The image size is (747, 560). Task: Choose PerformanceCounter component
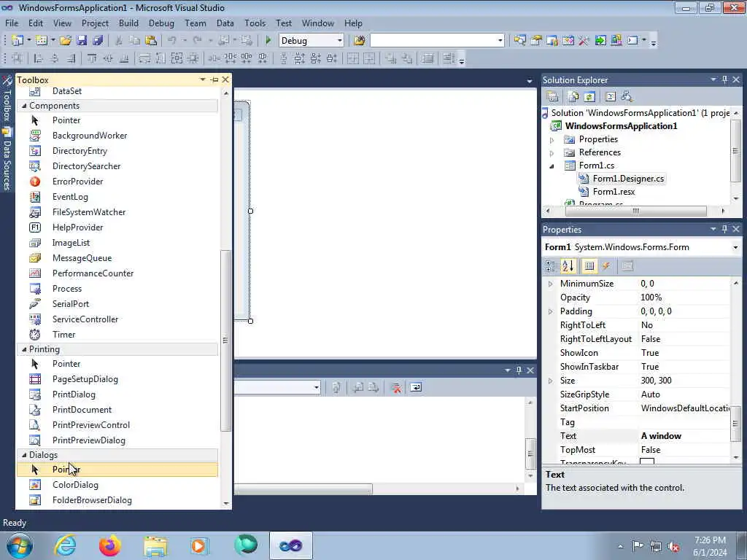click(x=93, y=273)
